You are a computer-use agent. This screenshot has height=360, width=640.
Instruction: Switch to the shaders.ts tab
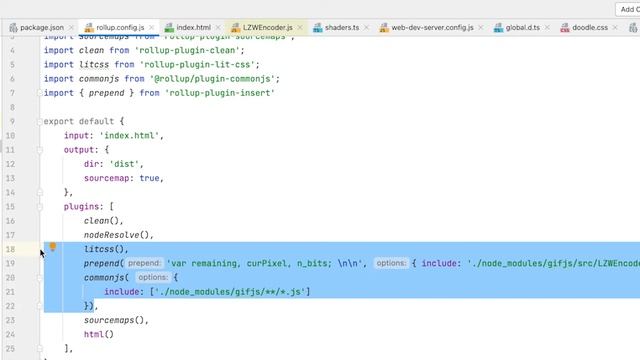coord(342,27)
